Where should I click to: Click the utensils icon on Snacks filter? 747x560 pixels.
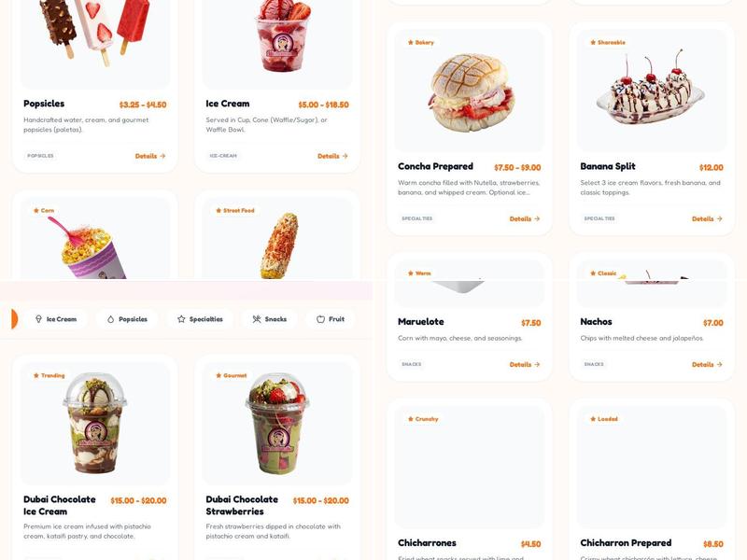click(x=257, y=319)
